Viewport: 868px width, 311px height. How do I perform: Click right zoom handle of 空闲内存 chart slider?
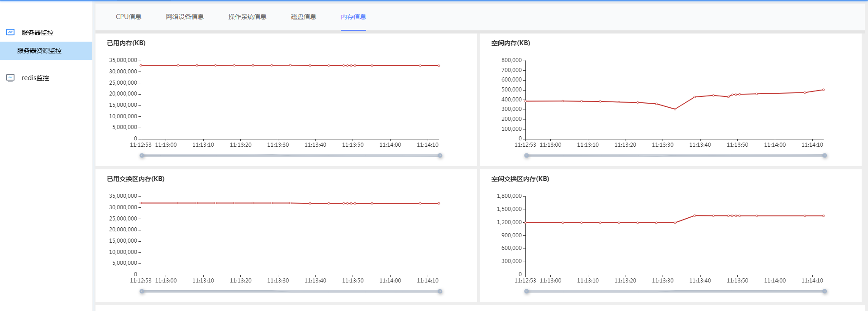pyautogui.click(x=825, y=156)
